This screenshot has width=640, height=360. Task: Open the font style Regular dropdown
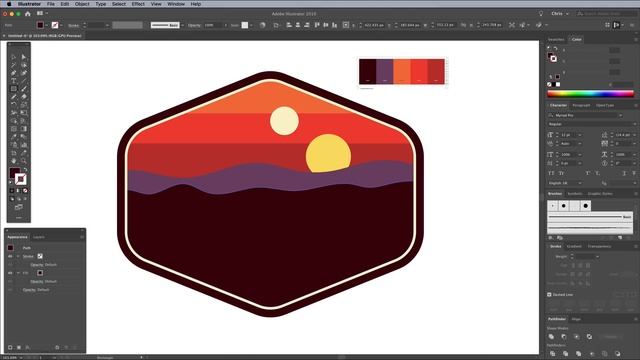click(634, 124)
